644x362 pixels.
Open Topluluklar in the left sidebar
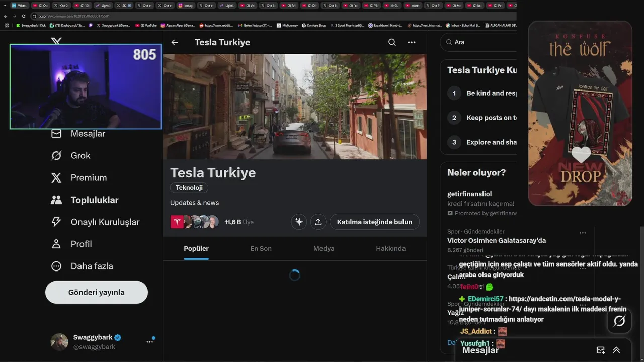click(85, 200)
